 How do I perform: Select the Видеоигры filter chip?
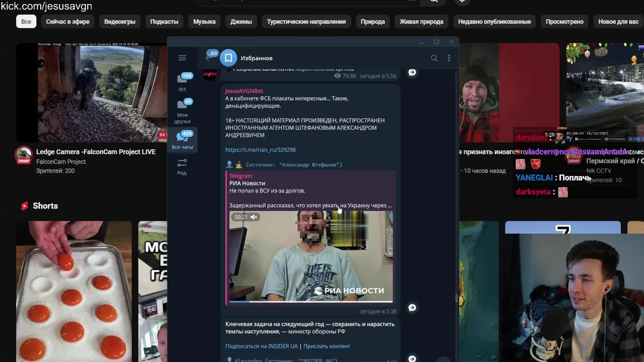click(120, 22)
